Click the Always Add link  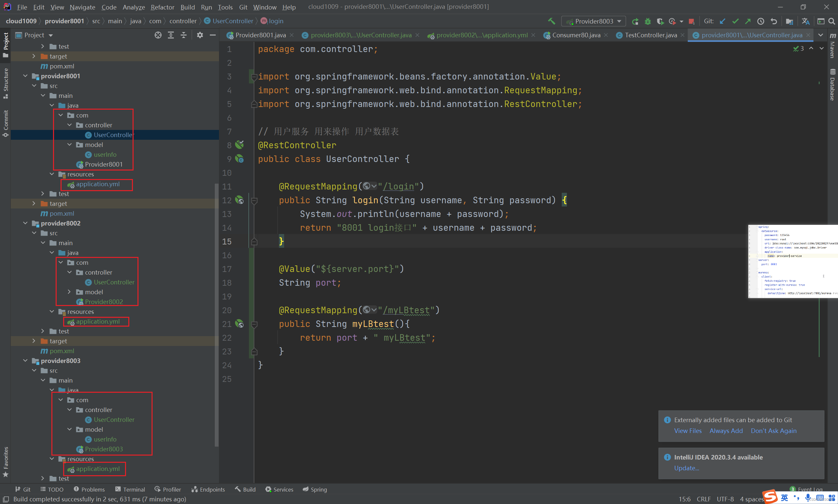point(726,431)
